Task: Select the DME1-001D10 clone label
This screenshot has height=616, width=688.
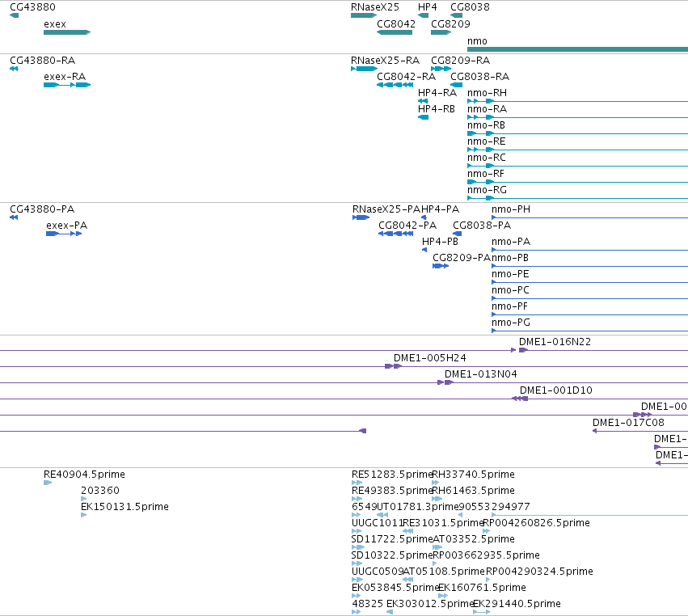Action: click(556, 390)
